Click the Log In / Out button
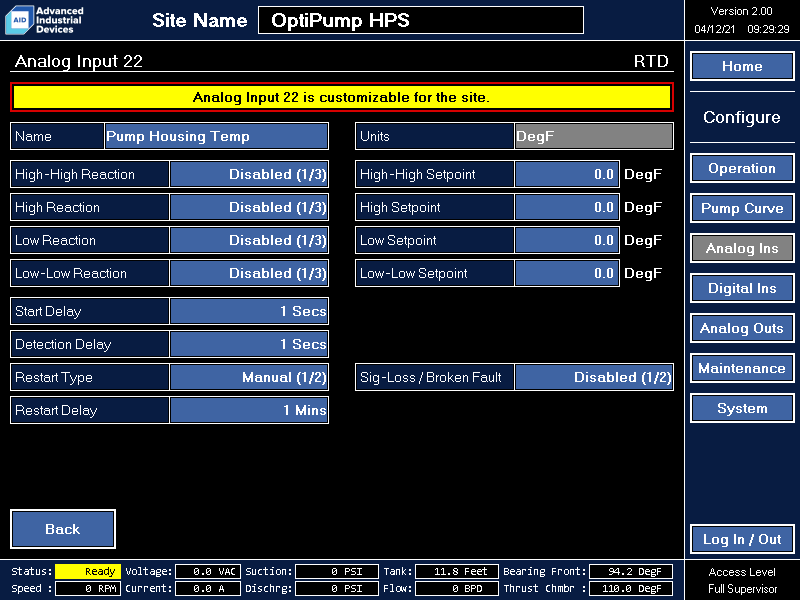 click(x=742, y=539)
